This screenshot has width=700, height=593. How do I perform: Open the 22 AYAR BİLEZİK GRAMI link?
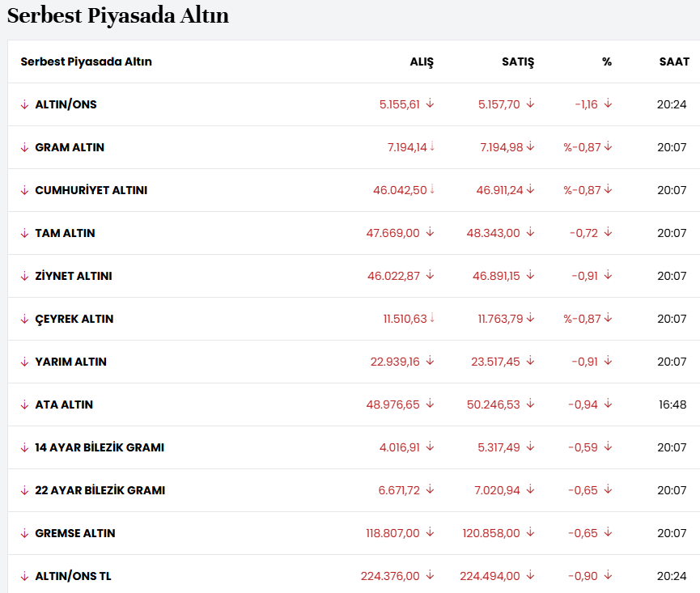click(100, 490)
